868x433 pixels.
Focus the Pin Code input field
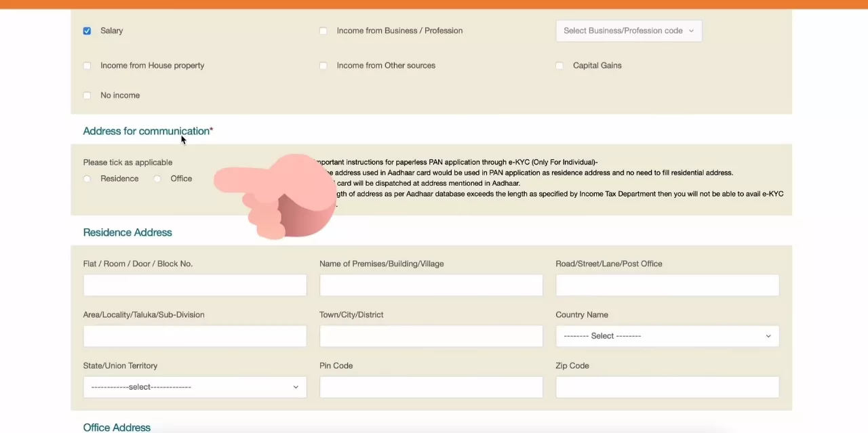tap(431, 387)
